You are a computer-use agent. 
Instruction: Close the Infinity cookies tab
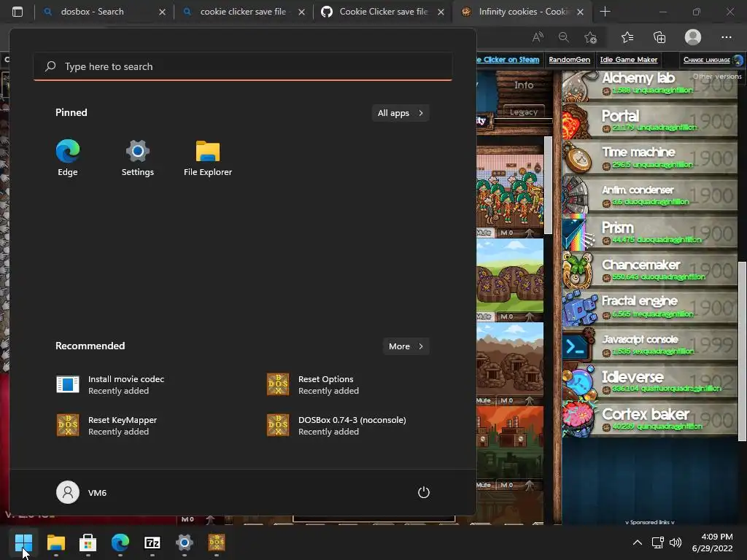(x=580, y=12)
